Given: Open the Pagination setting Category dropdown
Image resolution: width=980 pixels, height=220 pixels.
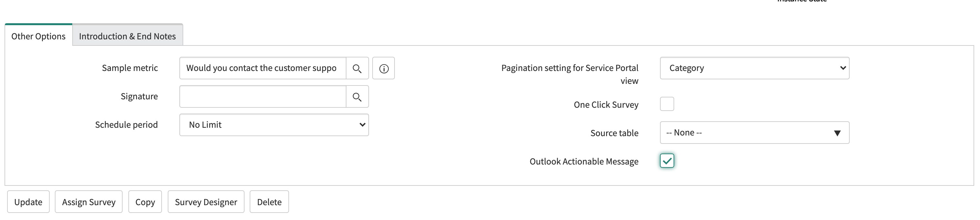Looking at the screenshot, I should (755, 68).
